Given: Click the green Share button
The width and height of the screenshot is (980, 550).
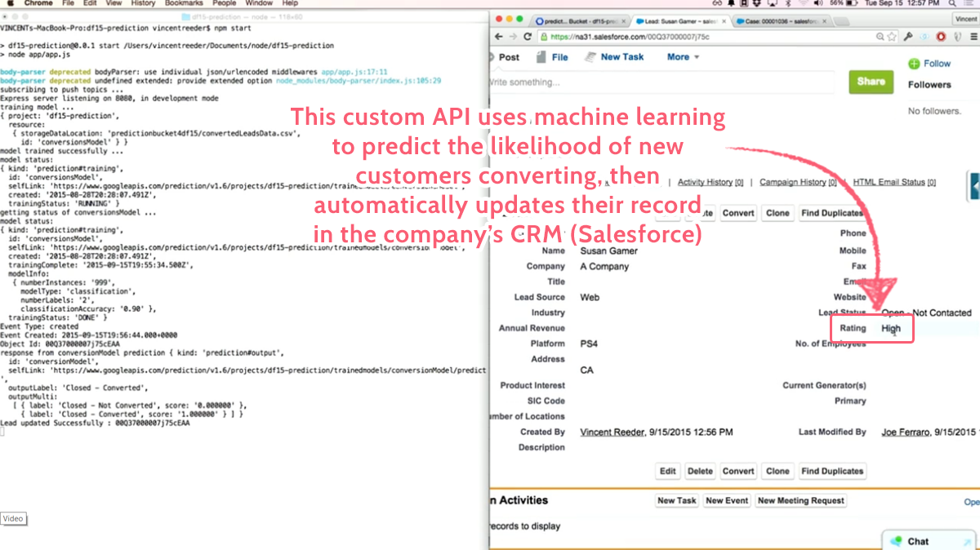Looking at the screenshot, I should [871, 82].
